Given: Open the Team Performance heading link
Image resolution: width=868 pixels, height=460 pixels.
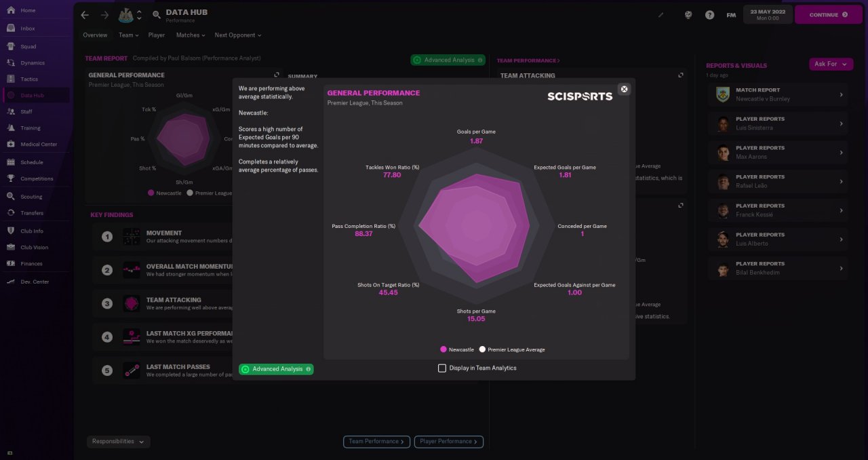Looking at the screenshot, I should pos(528,61).
